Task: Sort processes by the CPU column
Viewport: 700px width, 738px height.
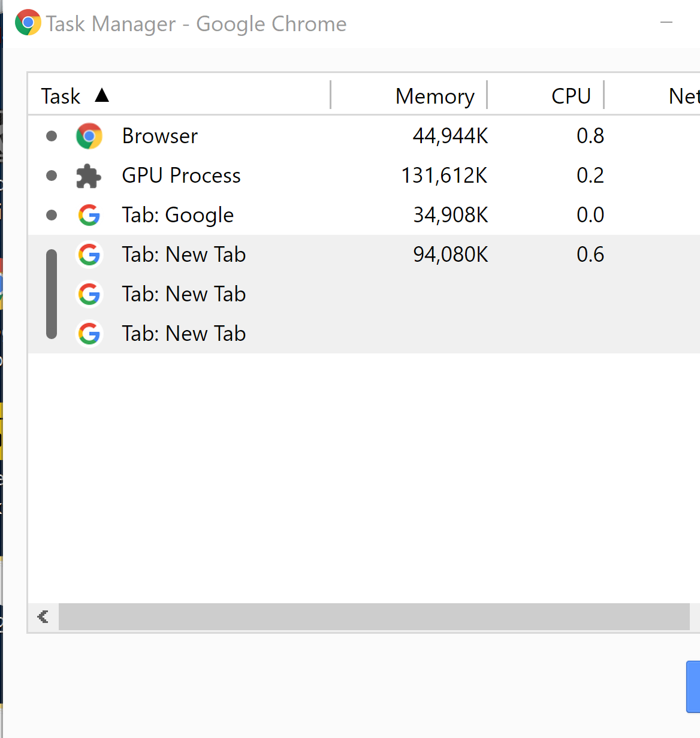Action: point(571,95)
